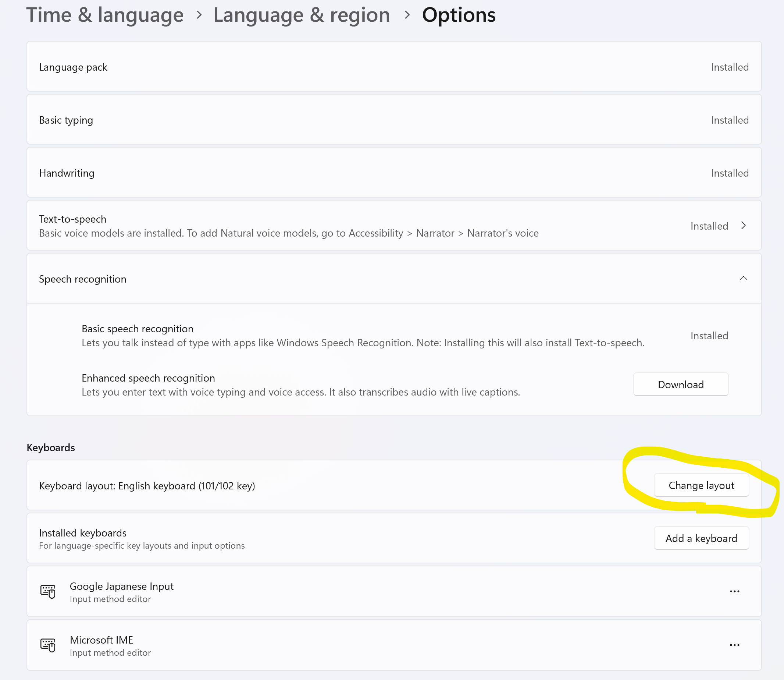784x680 pixels.
Task: Go back to Time & language
Action: (105, 15)
